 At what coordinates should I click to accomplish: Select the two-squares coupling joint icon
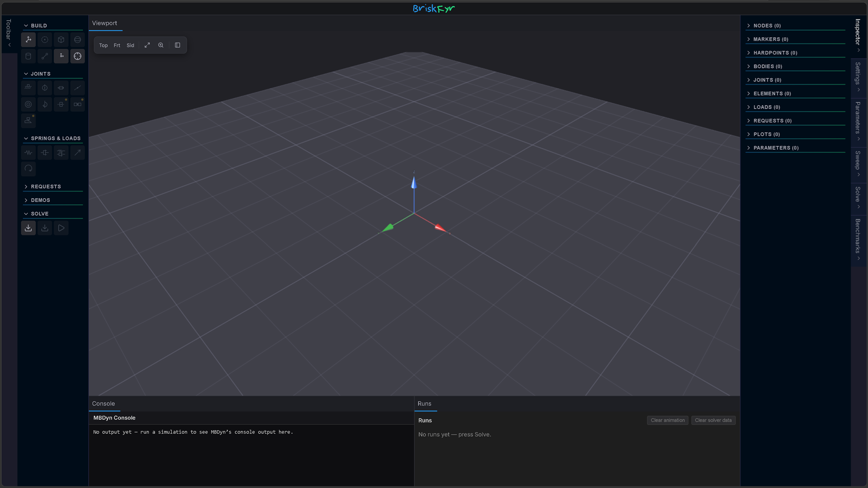77,105
